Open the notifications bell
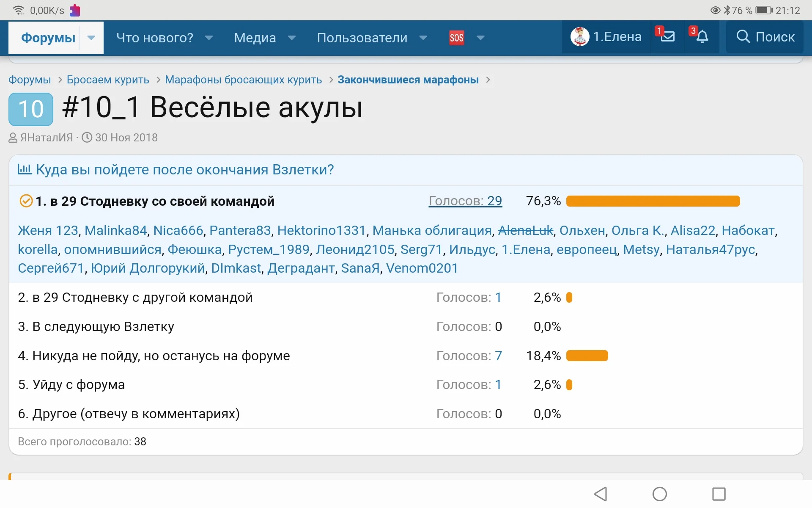This screenshot has height=508, width=812. 702,37
